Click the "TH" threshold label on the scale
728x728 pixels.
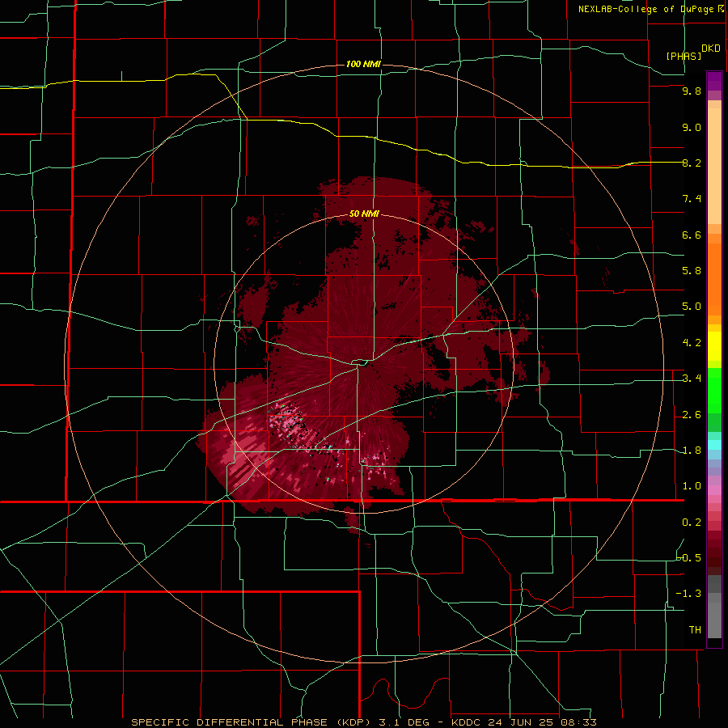695,629
